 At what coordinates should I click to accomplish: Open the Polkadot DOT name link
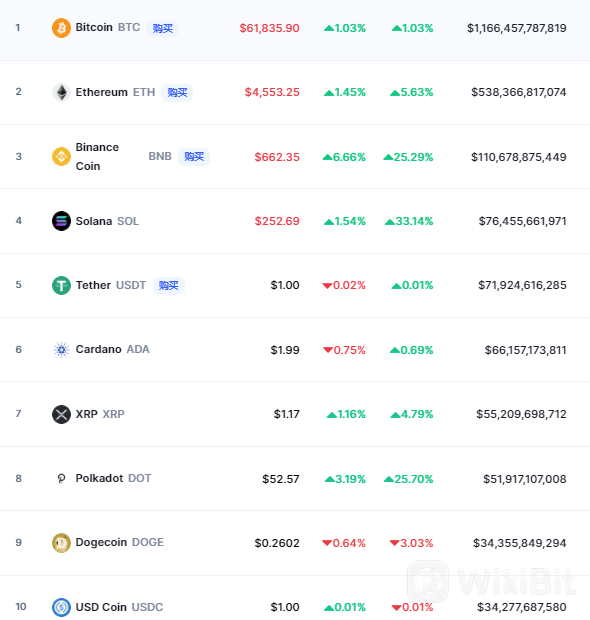[x=113, y=478]
